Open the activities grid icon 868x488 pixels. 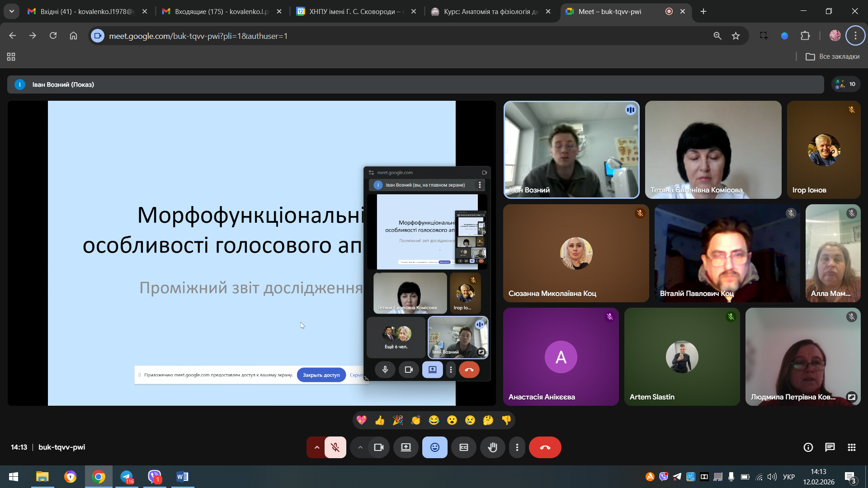[851, 447]
